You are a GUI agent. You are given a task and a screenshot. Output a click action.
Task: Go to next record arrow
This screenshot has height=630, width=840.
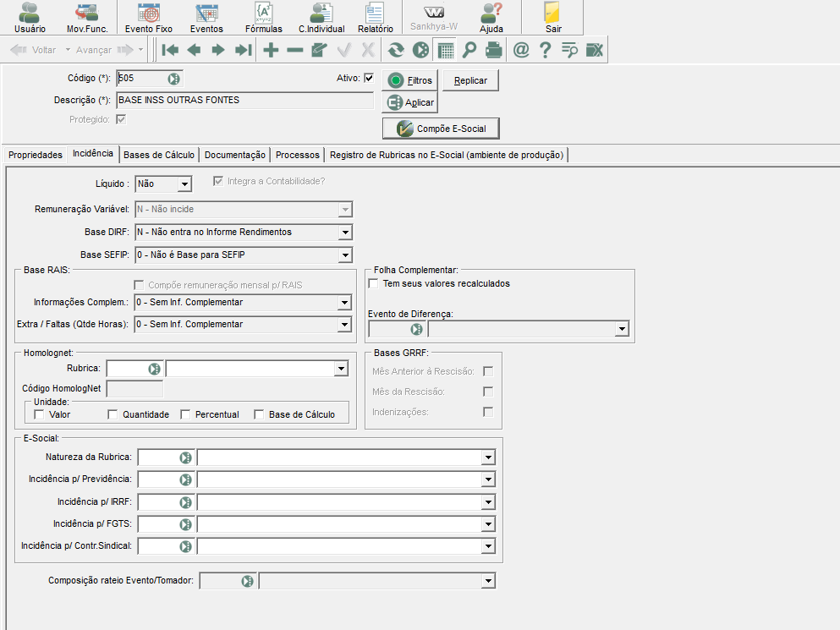218,50
